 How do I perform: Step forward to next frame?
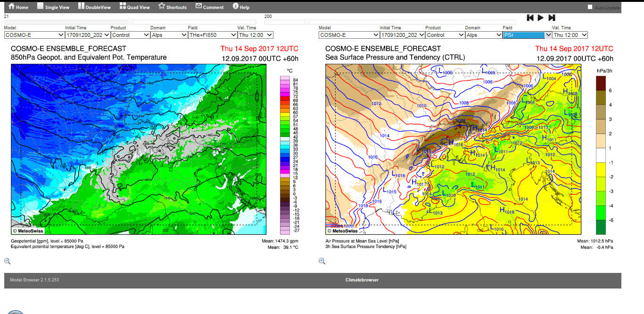[552, 17]
